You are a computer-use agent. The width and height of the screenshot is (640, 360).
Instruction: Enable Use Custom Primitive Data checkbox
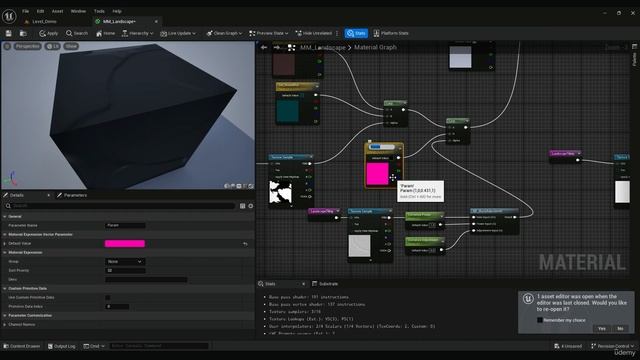108,298
